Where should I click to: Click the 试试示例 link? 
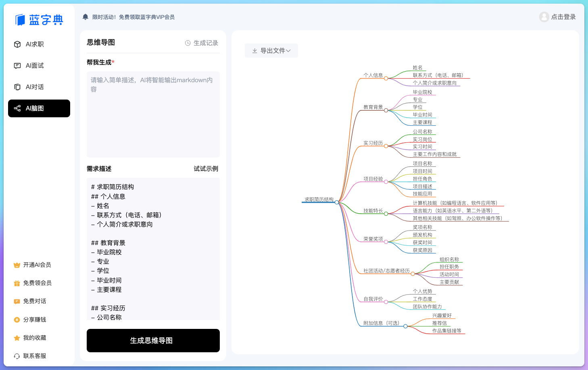206,169
